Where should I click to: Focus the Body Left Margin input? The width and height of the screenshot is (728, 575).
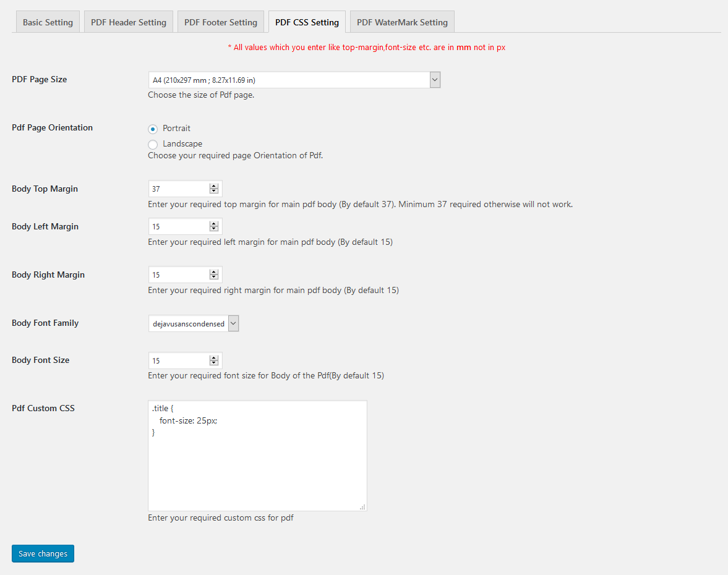178,227
